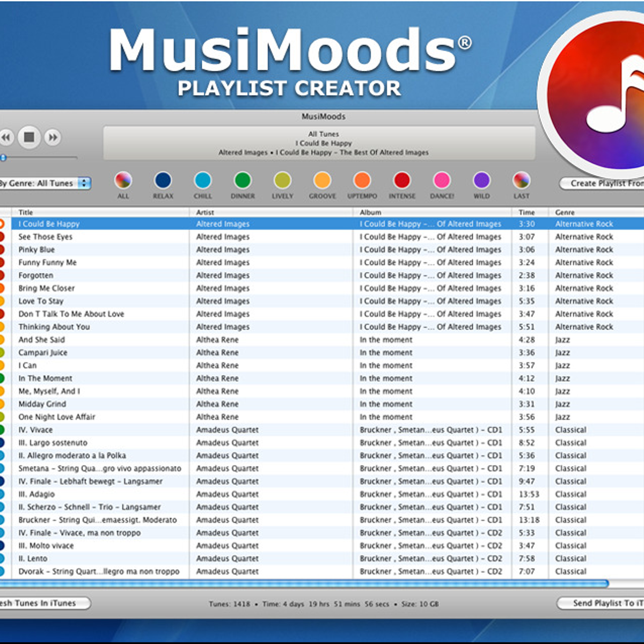Select the tune 'One Night Love Affair'
The image size is (644, 644).
point(322,417)
